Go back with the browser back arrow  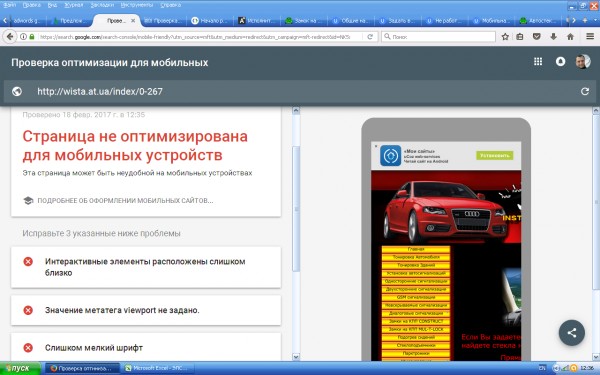pyautogui.click(x=10, y=37)
